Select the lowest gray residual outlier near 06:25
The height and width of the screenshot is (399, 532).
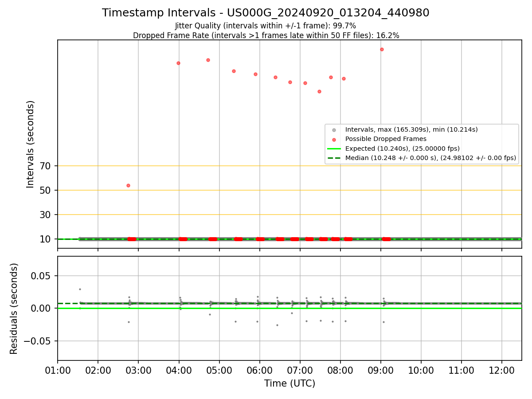(277, 325)
